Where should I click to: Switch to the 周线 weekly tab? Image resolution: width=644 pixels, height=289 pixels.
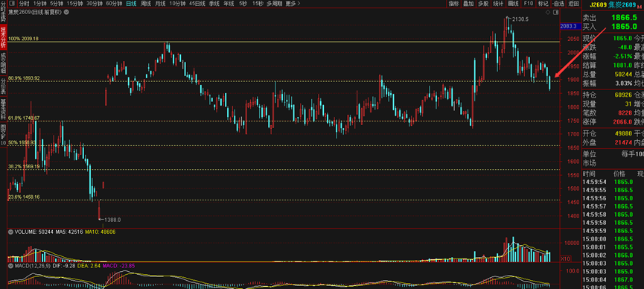tap(146, 3)
